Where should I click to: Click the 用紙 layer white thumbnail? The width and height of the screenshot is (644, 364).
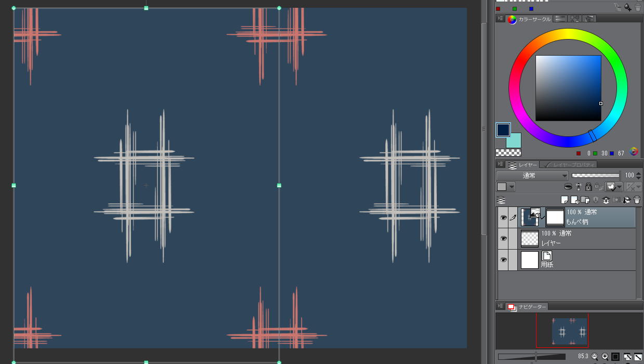coord(529,260)
